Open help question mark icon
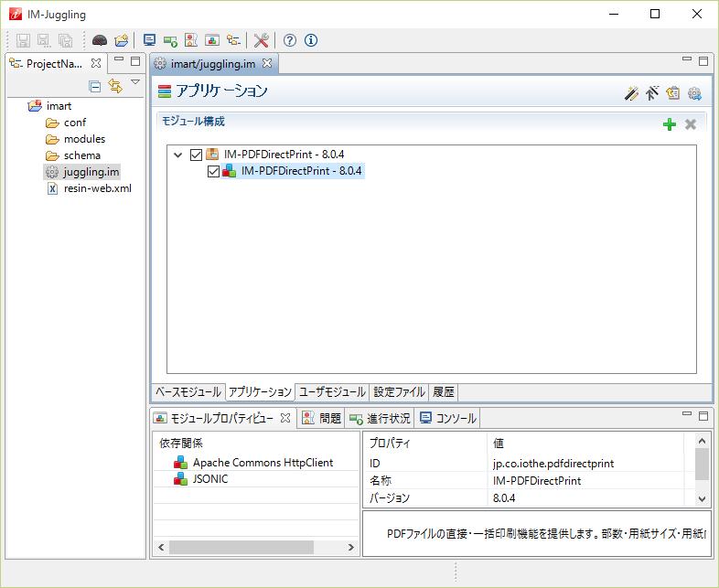This screenshot has height=588, width=719. point(290,40)
